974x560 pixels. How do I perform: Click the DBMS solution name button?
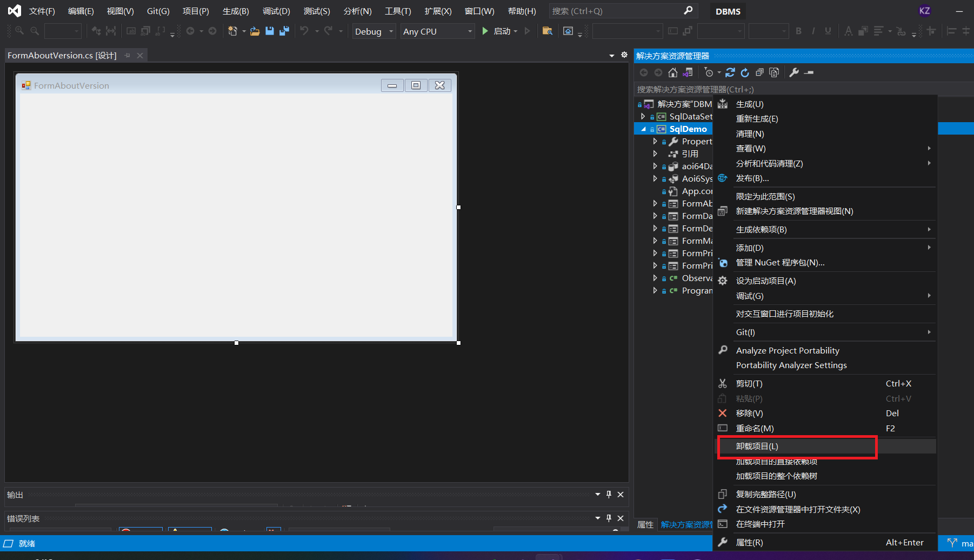point(728,11)
